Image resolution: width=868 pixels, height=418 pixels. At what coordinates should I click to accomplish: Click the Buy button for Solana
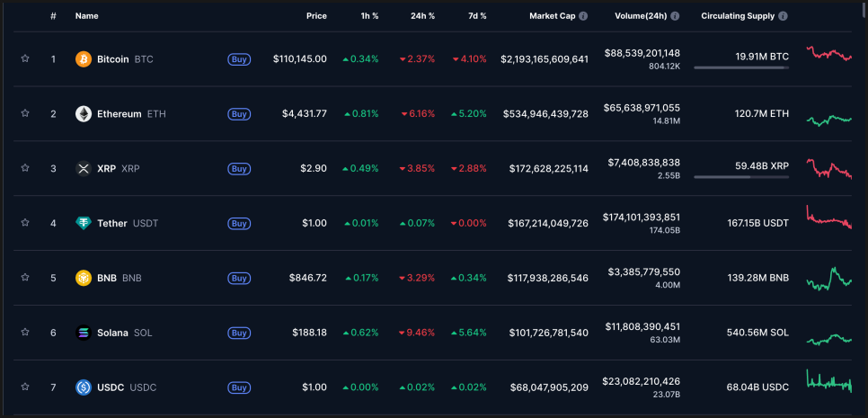pos(239,333)
